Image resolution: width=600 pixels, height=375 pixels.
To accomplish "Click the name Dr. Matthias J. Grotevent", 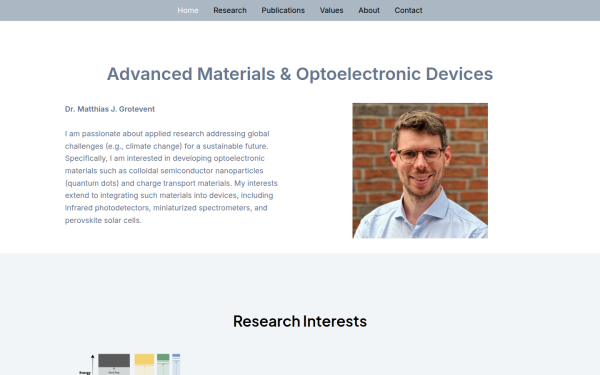I will [x=110, y=109].
